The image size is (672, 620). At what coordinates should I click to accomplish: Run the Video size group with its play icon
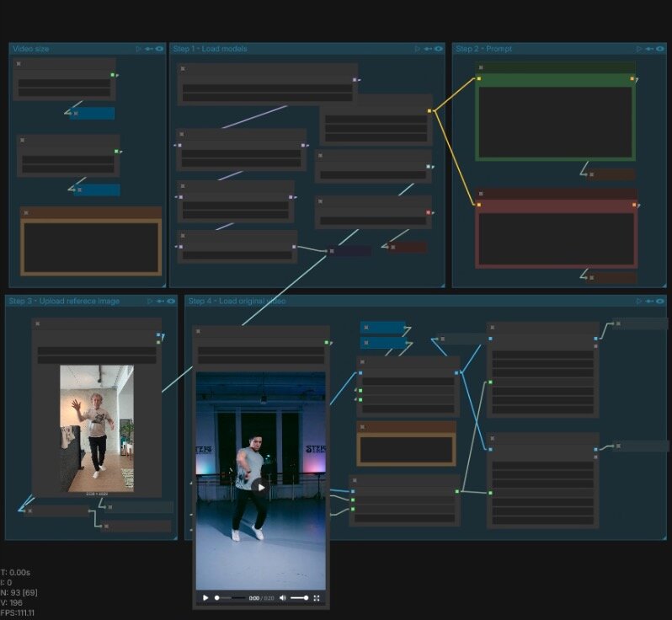tap(138, 49)
